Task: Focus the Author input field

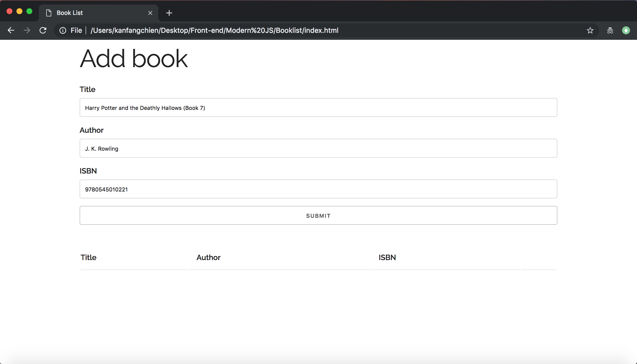Action: (318, 148)
